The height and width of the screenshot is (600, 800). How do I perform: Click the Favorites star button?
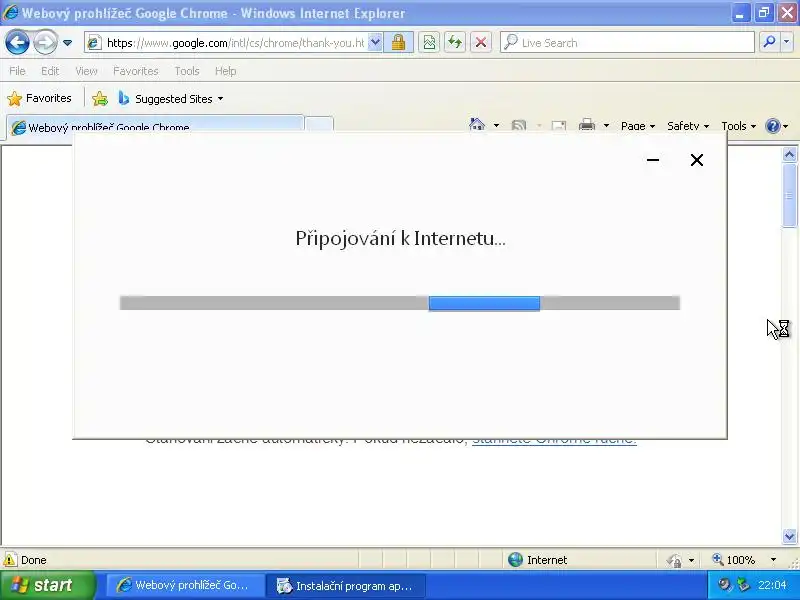click(x=40, y=98)
